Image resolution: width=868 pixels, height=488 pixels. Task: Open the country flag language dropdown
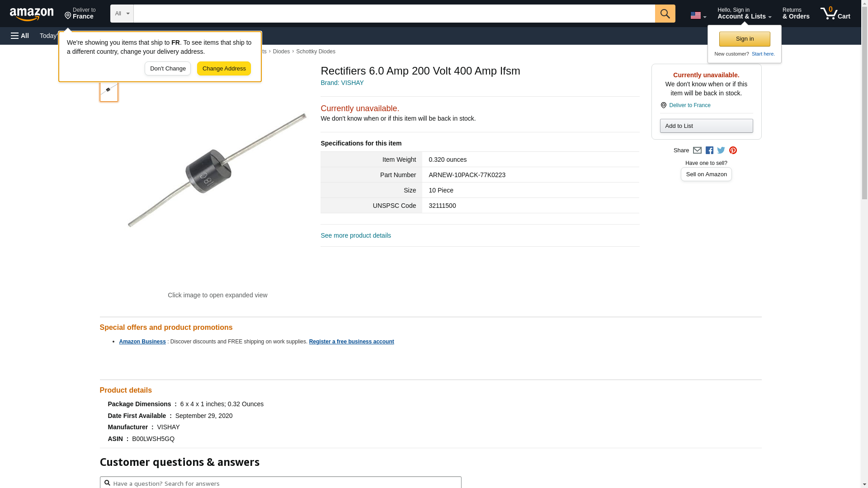coord(698,15)
